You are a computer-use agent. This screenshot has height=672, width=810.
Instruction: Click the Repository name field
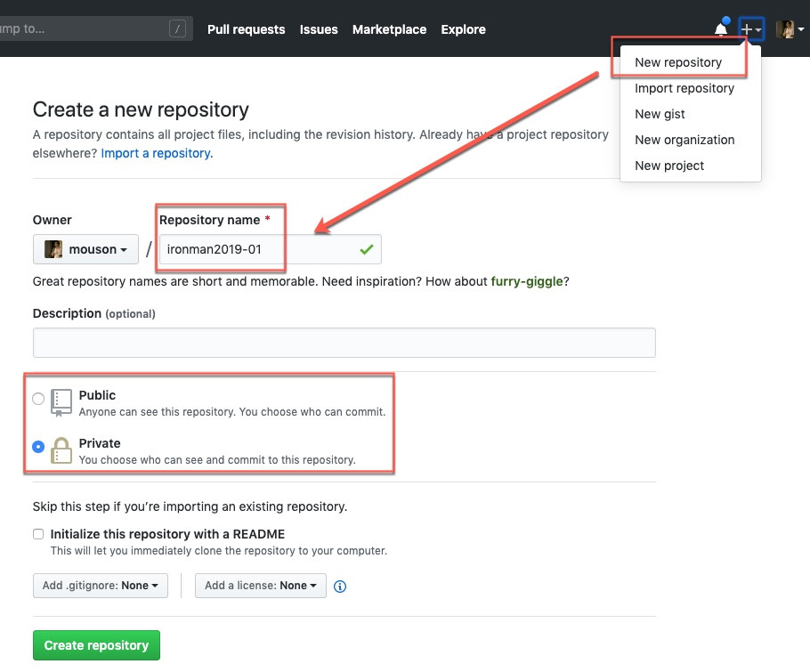[x=271, y=249]
